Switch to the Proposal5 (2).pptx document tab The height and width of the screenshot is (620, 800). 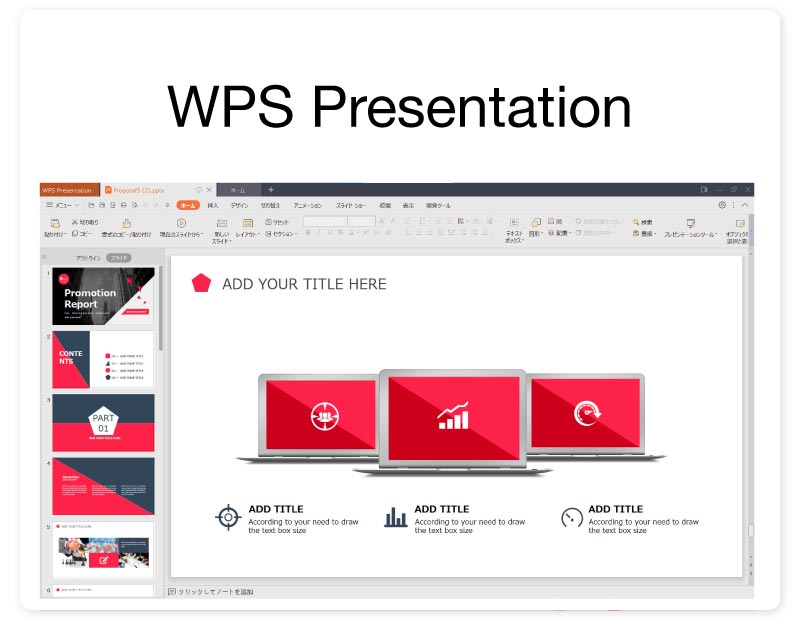click(x=140, y=190)
